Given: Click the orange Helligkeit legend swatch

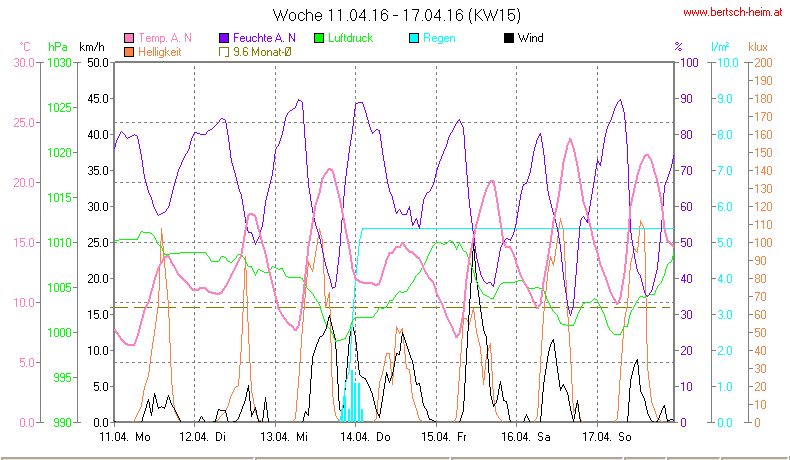Looking at the screenshot, I should tap(129, 52).
